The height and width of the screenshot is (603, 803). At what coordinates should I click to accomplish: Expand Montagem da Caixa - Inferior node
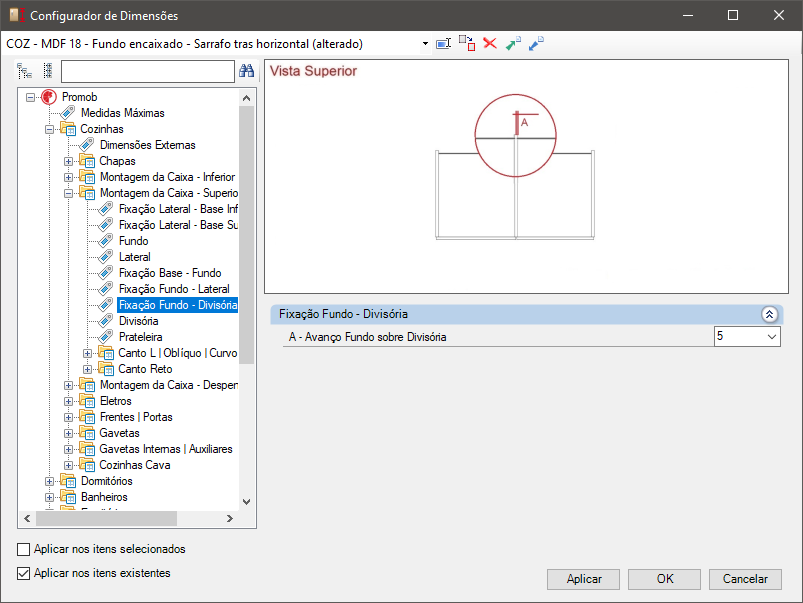(x=68, y=177)
